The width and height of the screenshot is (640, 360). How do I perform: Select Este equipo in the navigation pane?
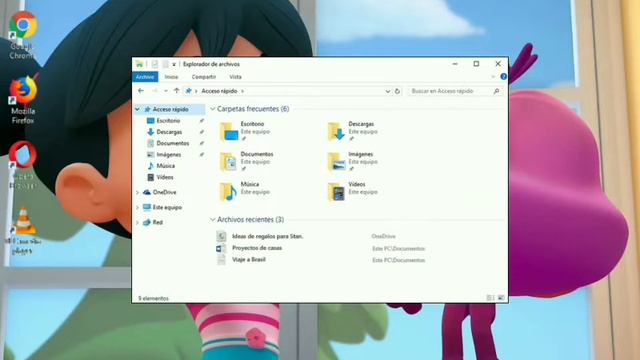click(167, 207)
